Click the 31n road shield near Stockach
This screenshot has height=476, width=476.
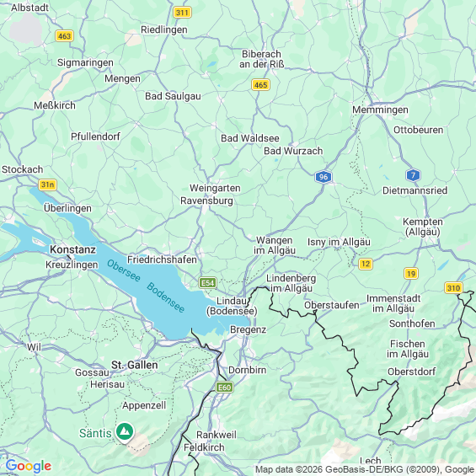click(48, 185)
